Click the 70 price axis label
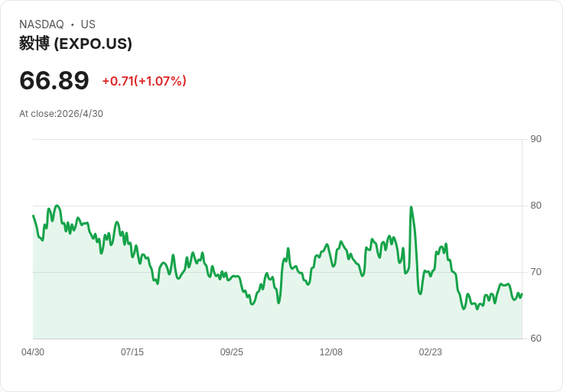Image resolution: width=563 pixels, height=392 pixels. click(535, 272)
